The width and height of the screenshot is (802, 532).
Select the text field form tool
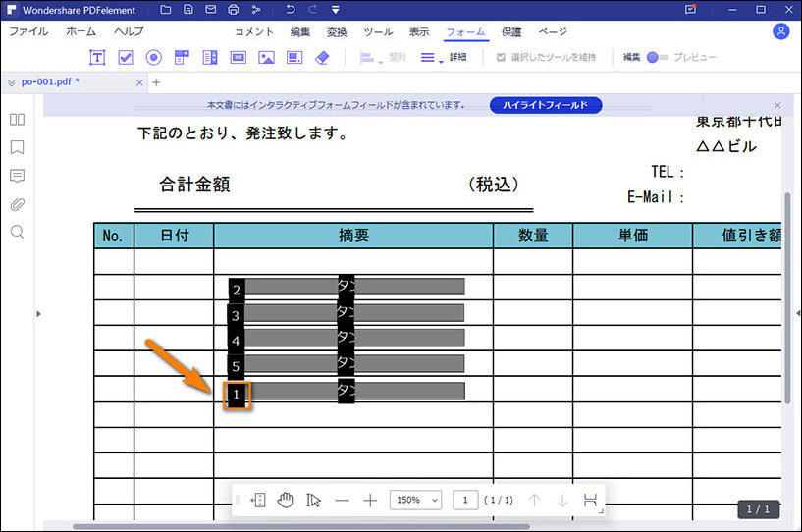point(97,57)
